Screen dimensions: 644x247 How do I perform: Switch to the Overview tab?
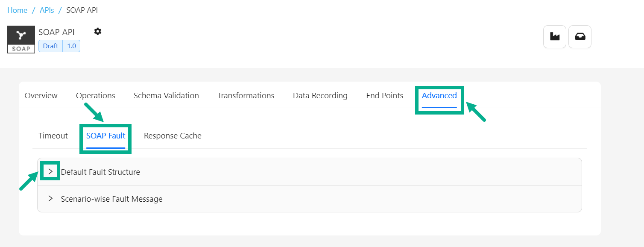coord(41,96)
